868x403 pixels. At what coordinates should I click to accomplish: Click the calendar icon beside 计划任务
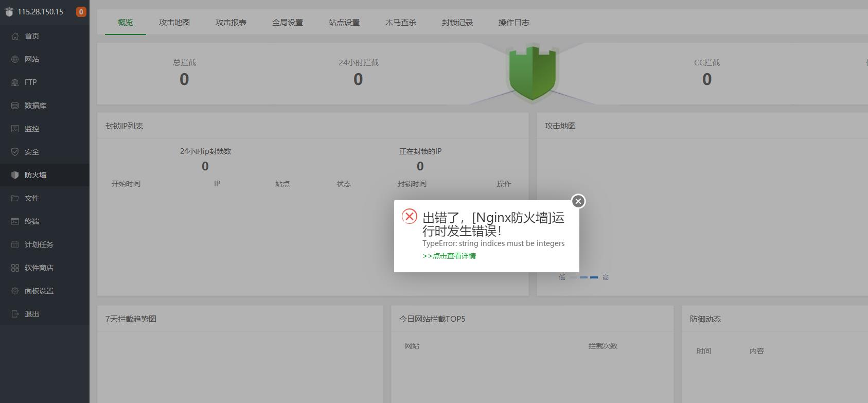[x=15, y=244]
